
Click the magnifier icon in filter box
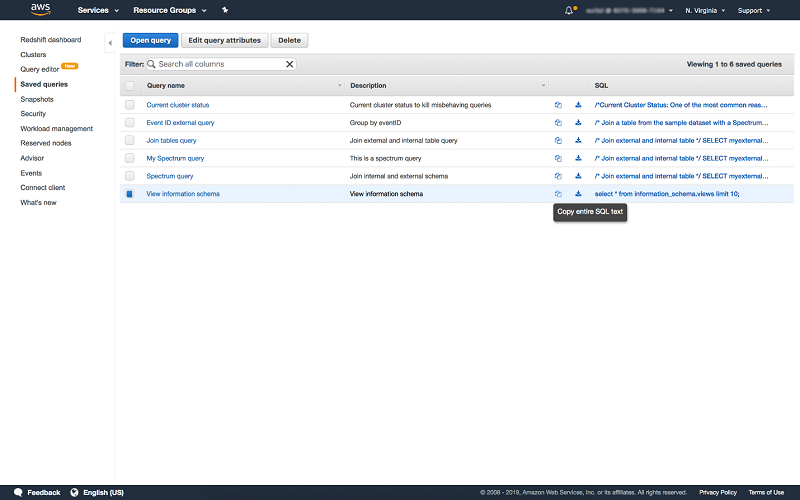tap(152, 64)
